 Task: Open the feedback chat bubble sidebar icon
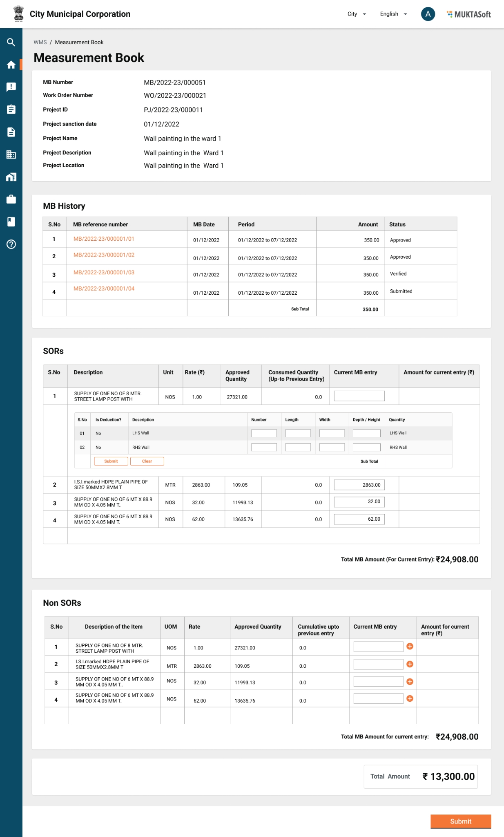click(11, 87)
